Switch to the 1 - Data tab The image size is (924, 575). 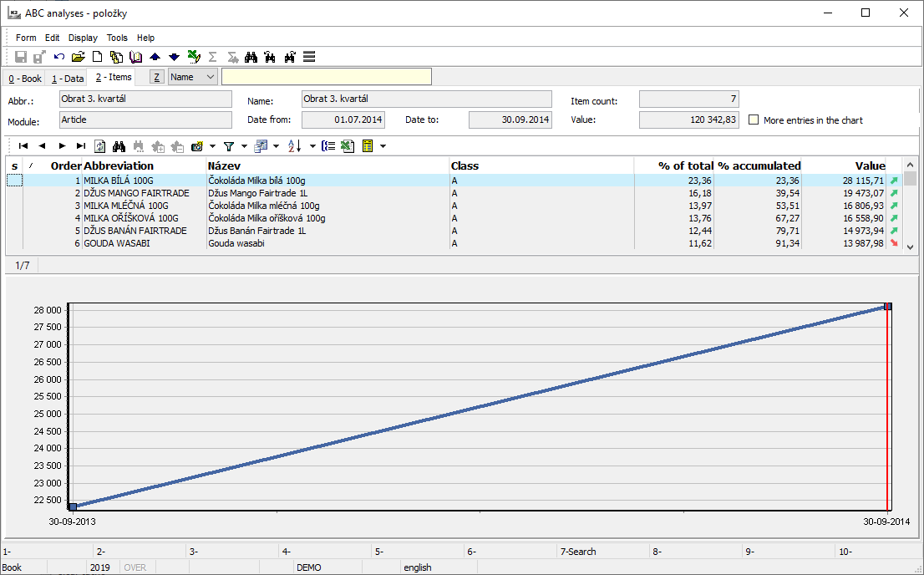(x=68, y=79)
